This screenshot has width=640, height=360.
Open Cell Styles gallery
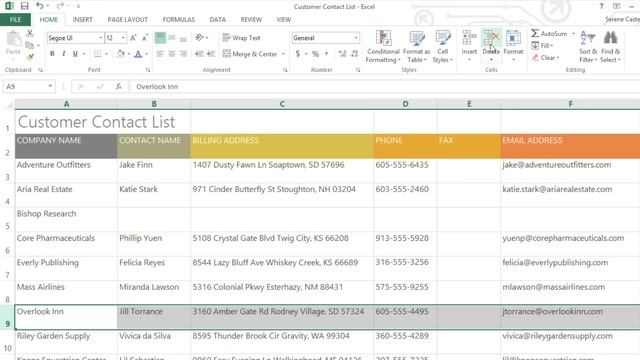pyautogui.click(x=442, y=47)
